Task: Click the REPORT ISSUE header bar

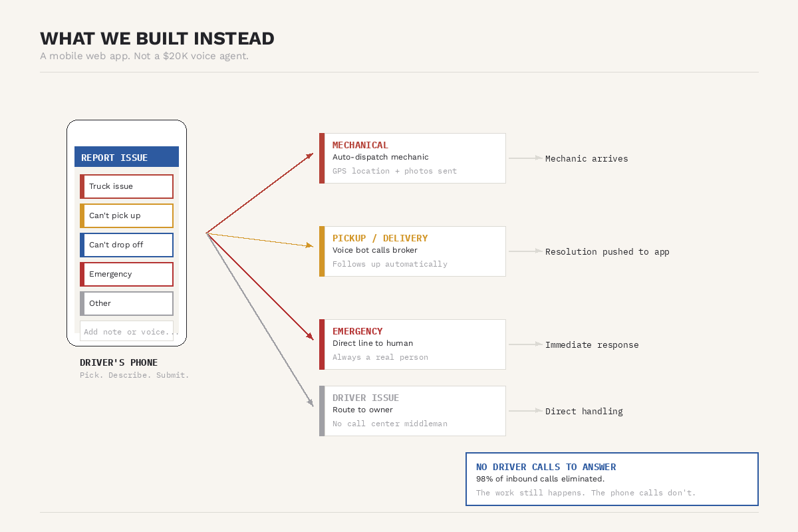Action: point(126,157)
